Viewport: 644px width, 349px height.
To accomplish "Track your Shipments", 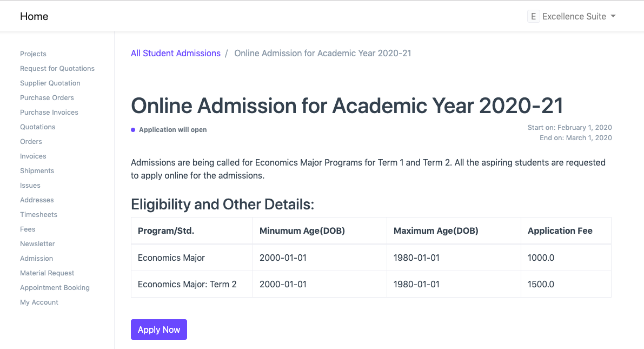I will (37, 170).
